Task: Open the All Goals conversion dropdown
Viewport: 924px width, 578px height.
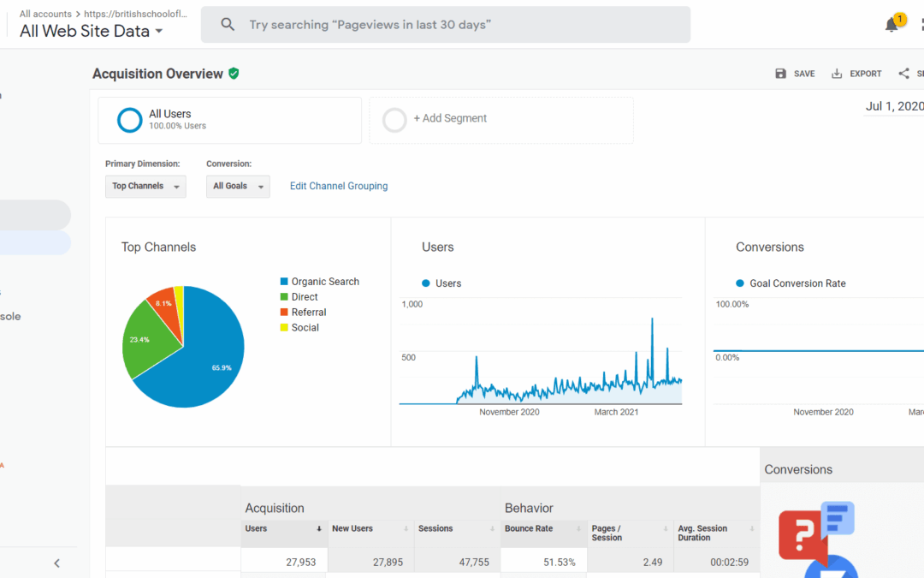Action: [x=238, y=187]
